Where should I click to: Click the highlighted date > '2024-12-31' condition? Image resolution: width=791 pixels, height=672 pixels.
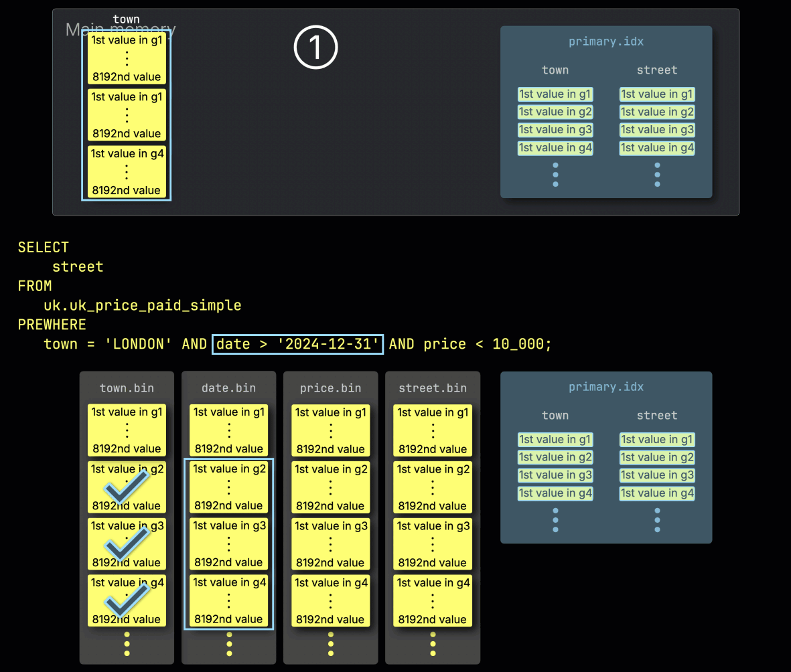click(298, 344)
